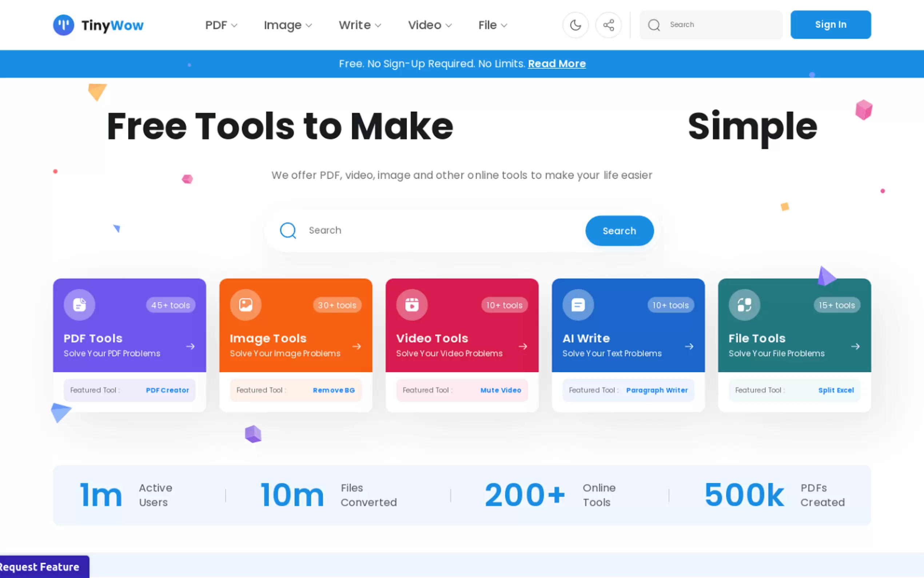This screenshot has height=578, width=924.
Task: Open the Paragraph Writer featured tool
Action: (657, 390)
